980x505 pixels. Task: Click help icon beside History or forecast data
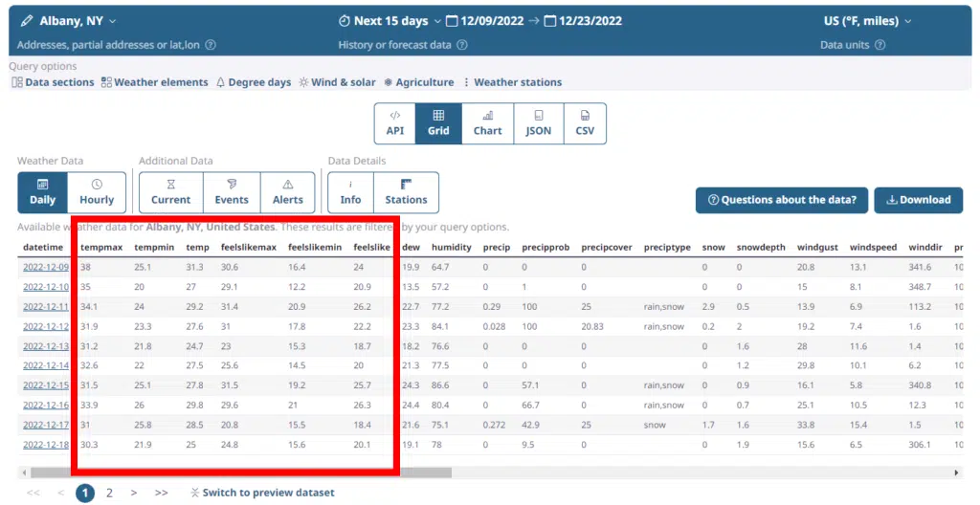pyautogui.click(x=462, y=45)
